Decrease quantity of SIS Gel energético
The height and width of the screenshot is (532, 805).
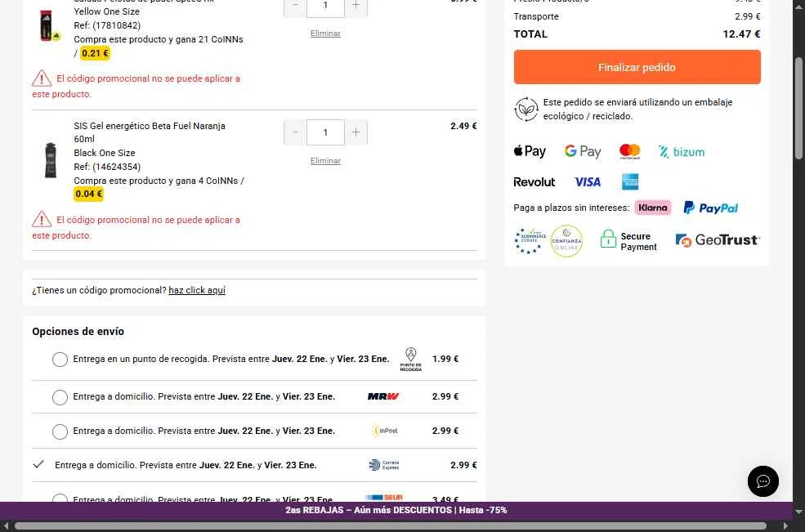tap(295, 132)
